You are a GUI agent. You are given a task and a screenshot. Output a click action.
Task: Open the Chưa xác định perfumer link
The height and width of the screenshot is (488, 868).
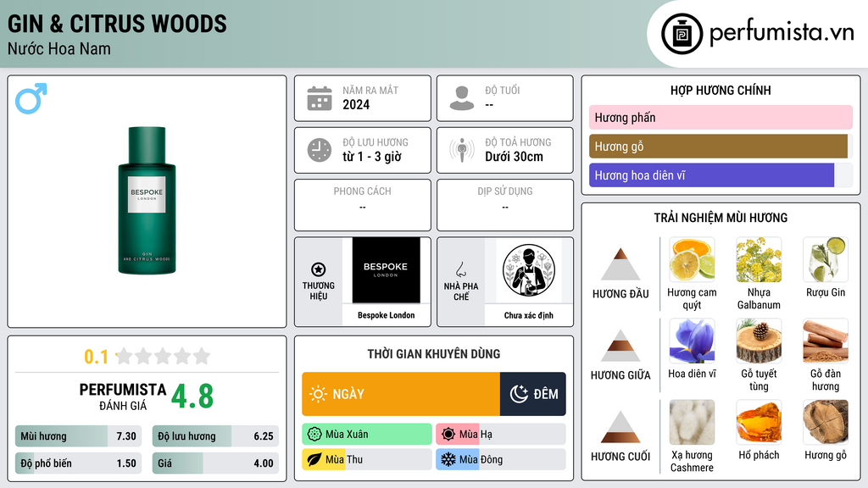(529, 315)
